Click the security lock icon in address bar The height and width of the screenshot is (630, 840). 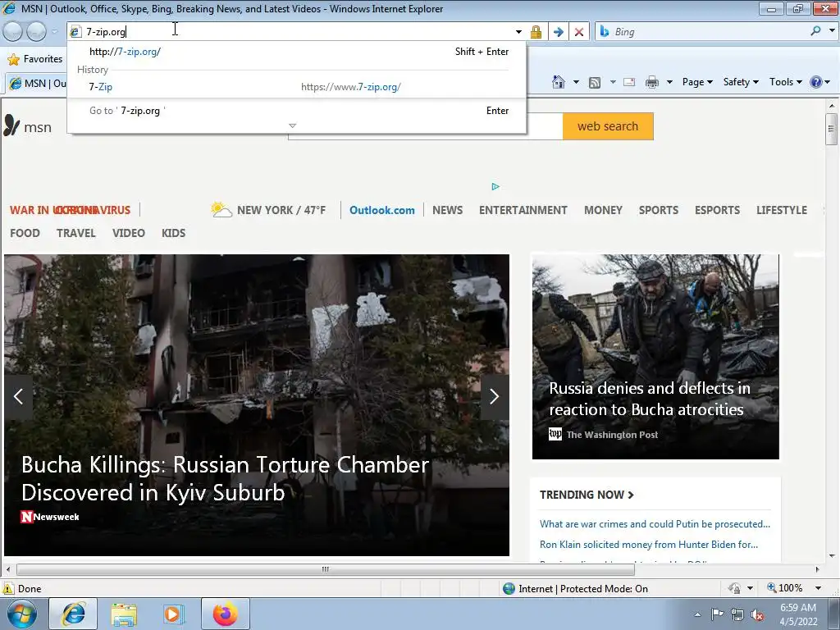point(536,32)
